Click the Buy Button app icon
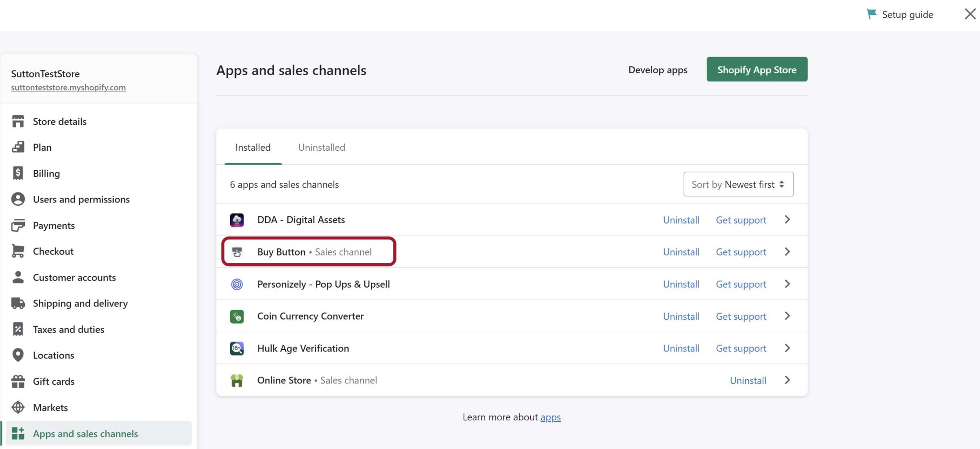Viewport: 980px width, 449px height. pos(237,252)
